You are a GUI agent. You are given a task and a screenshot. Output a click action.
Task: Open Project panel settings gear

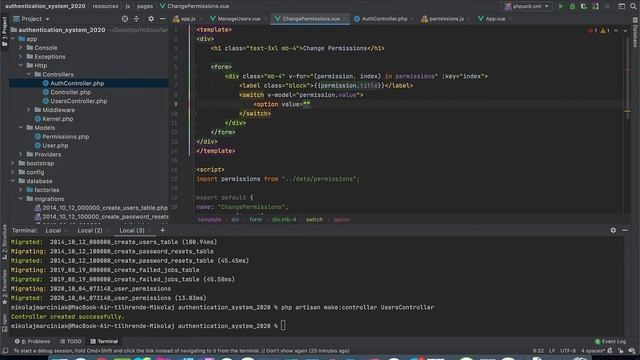(151, 19)
